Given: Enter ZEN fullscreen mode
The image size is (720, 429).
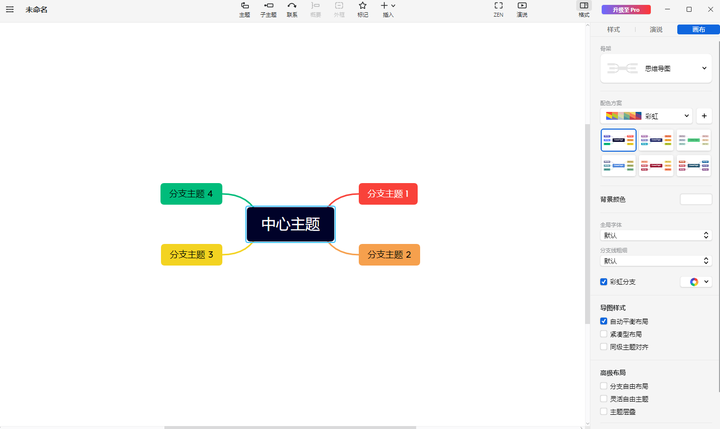Looking at the screenshot, I should (x=498, y=10).
